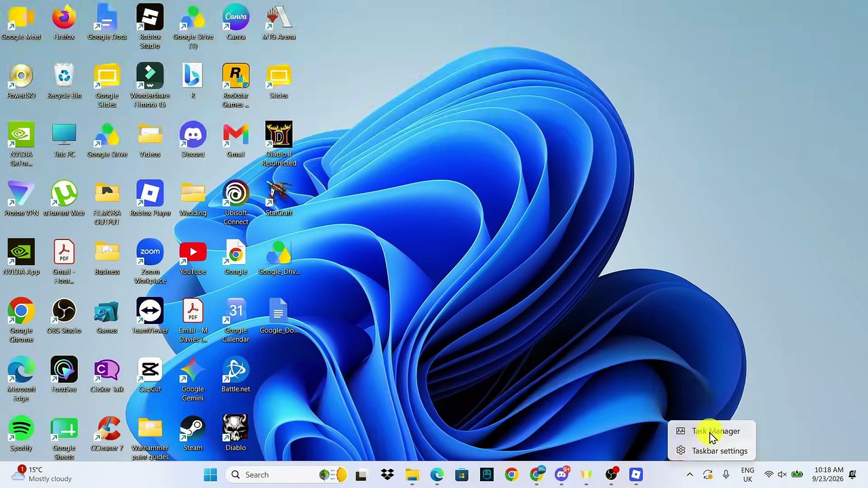Viewport: 868px width, 488px height.
Task: Open the Windows Start button
Action: coord(210,474)
